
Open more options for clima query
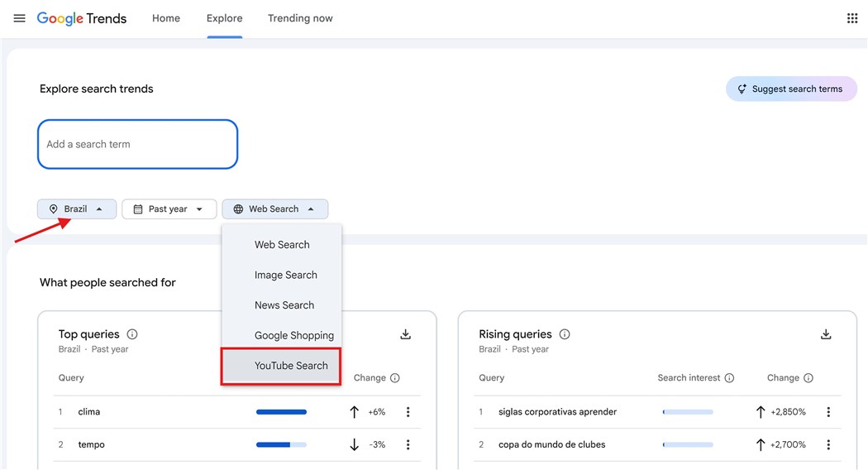click(x=408, y=412)
